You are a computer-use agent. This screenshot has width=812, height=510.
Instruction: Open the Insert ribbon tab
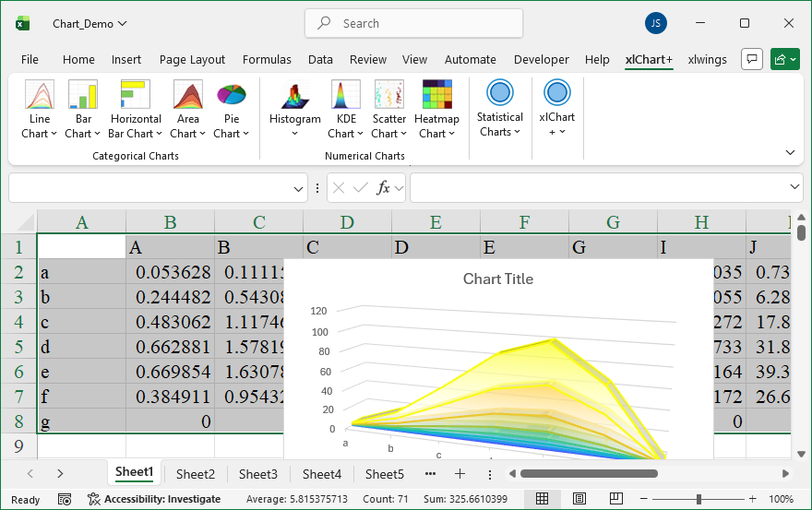(x=126, y=60)
